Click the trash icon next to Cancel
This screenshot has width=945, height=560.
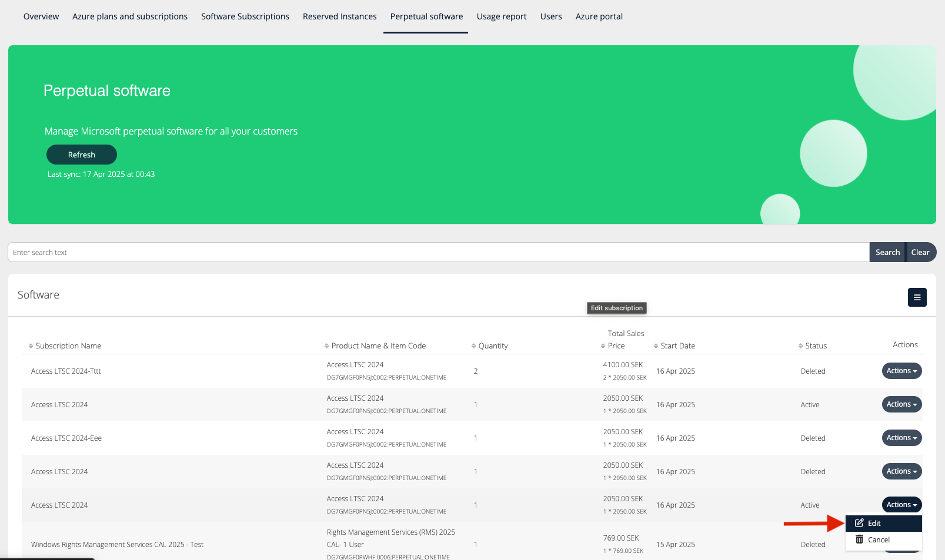click(859, 539)
